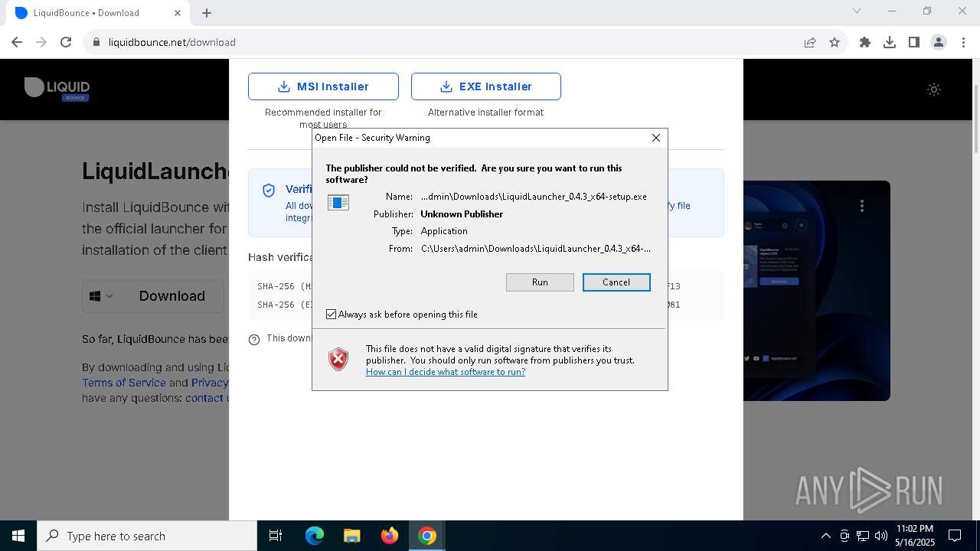Click Run in the Security Warning dialog

pos(540,282)
